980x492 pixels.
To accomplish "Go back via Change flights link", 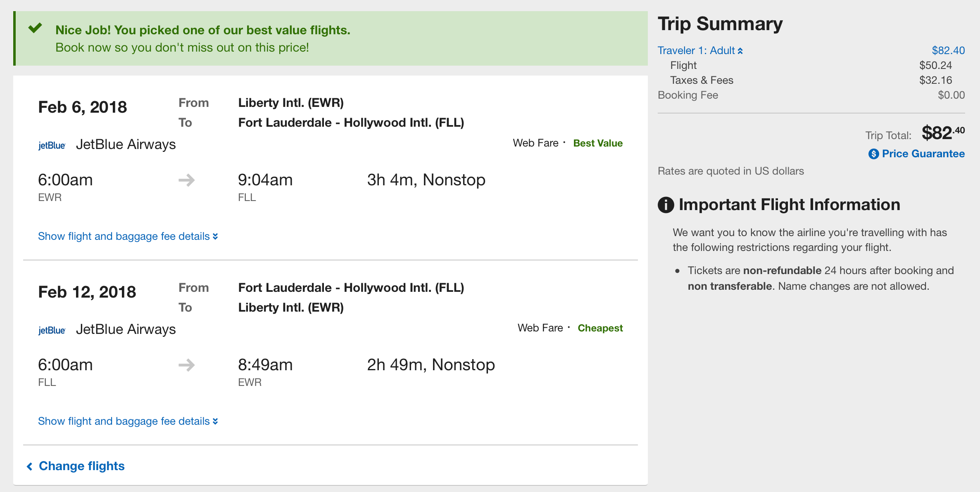I will pyautogui.click(x=81, y=466).
